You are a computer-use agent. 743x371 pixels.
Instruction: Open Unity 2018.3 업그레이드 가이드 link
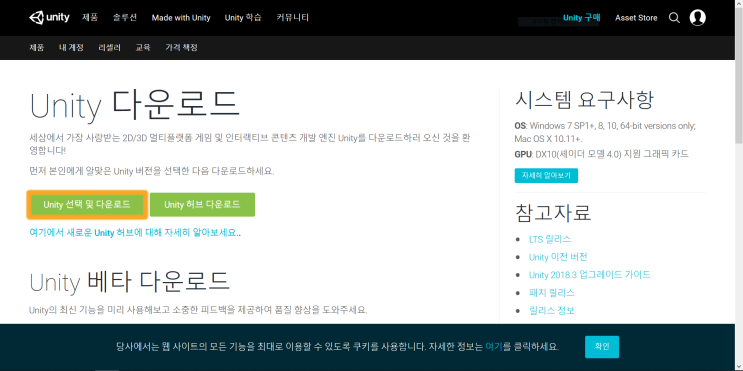[589, 274]
